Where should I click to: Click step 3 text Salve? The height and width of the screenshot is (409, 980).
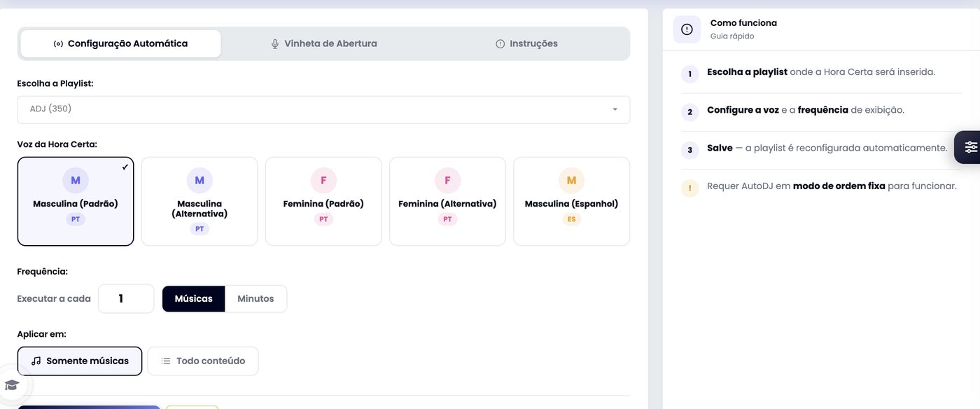720,148
